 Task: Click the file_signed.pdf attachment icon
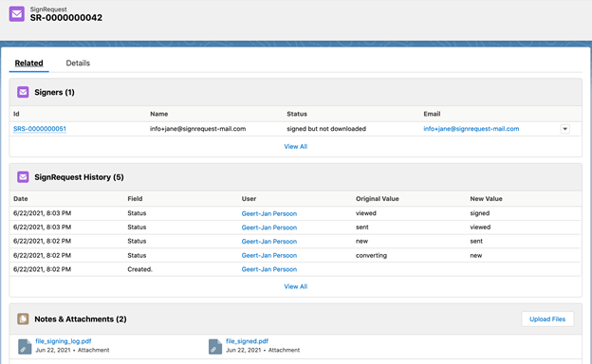point(215,346)
